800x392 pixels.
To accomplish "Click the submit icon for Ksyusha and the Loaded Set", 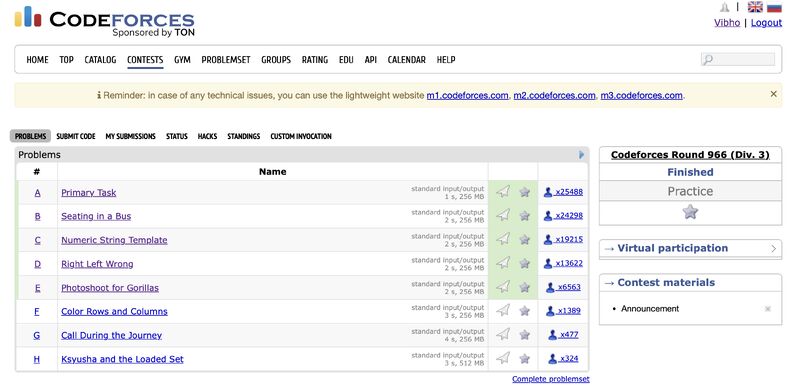I will coord(503,358).
